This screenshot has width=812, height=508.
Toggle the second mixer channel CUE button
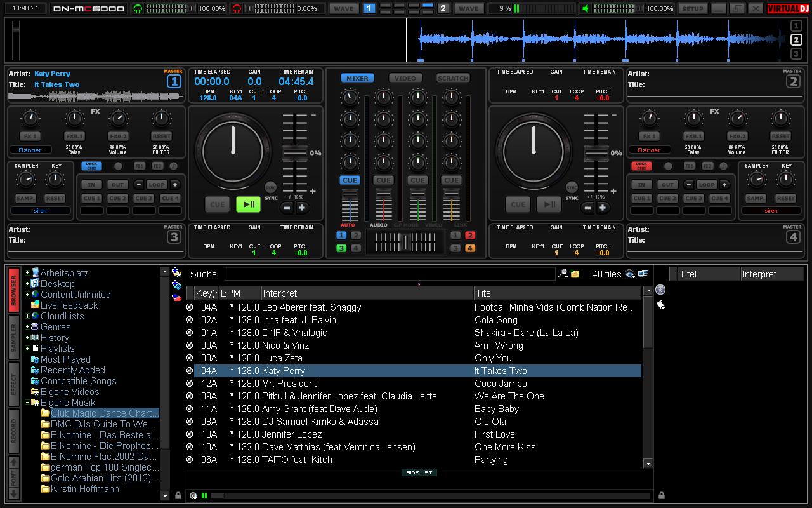(383, 180)
